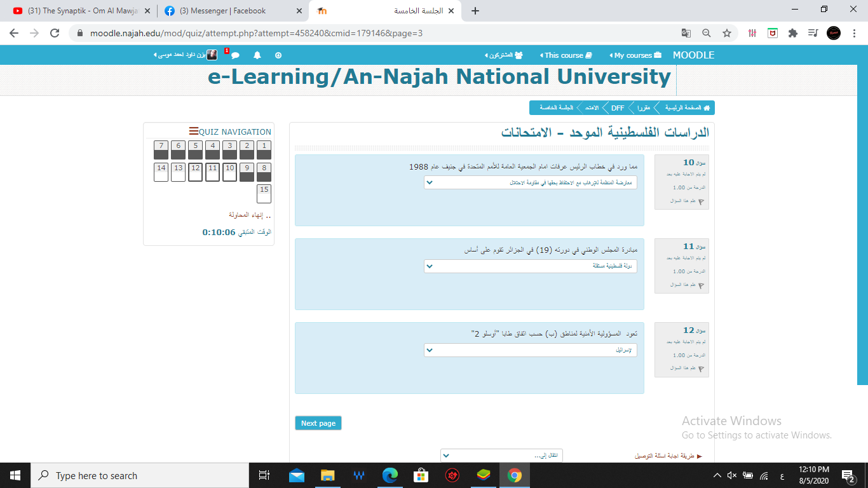The height and width of the screenshot is (488, 868).
Task: Click the MOODLE brand link
Action: click(x=693, y=55)
